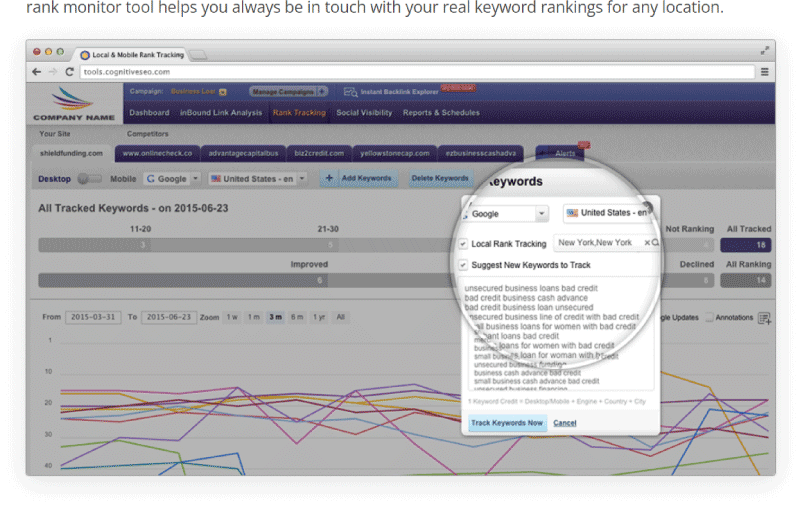Open United States - en dropdown in dialog
The image size is (800, 530).
click(607, 213)
